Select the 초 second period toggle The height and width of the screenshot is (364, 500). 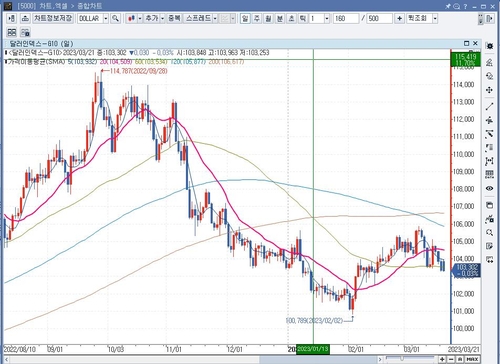[291, 18]
